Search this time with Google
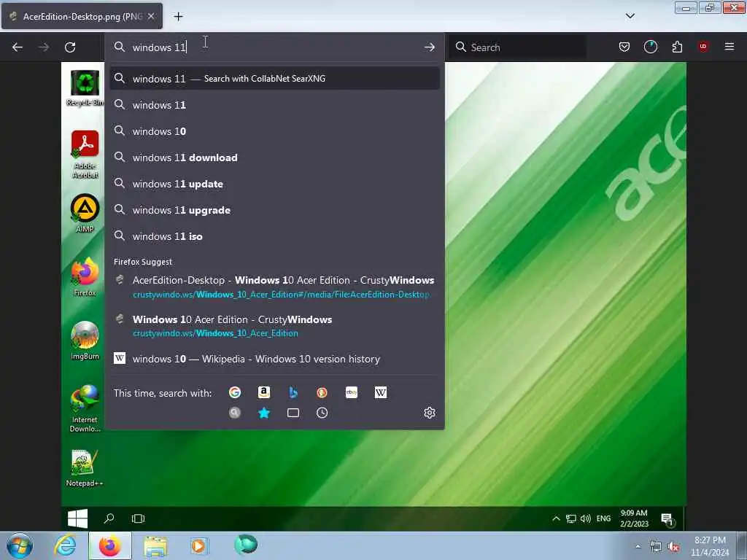This screenshot has width=747, height=560. click(x=235, y=392)
